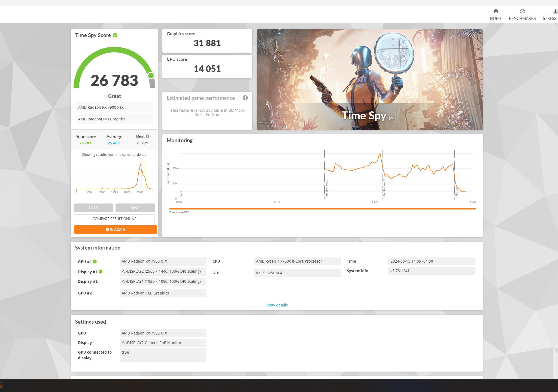Click the green check beside Display #1

[101, 272]
